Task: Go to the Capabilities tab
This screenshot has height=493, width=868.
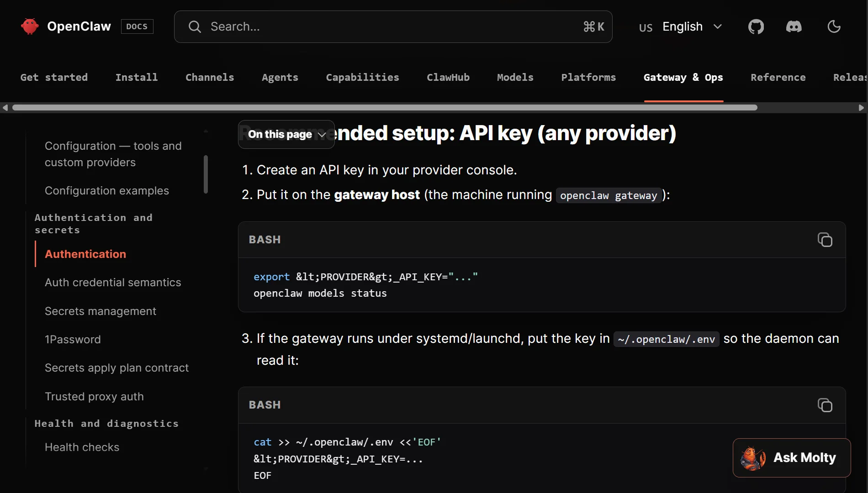Action: pos(362,77)
